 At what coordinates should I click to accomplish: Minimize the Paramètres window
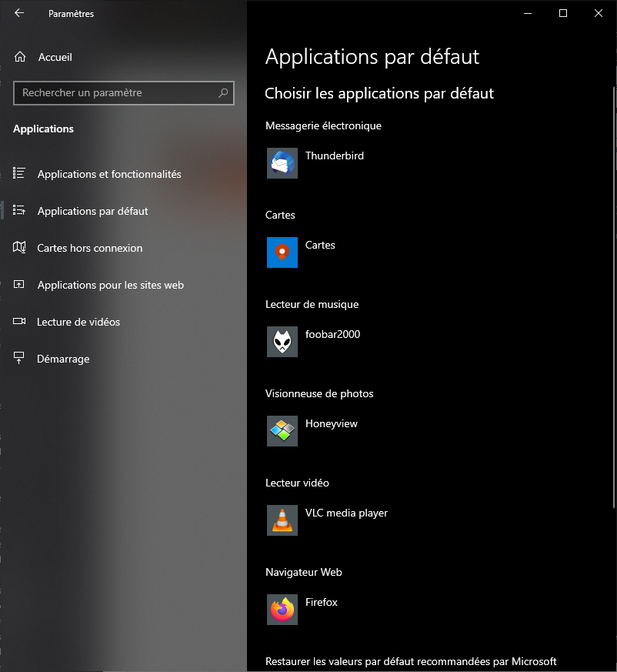click(528, 13)
